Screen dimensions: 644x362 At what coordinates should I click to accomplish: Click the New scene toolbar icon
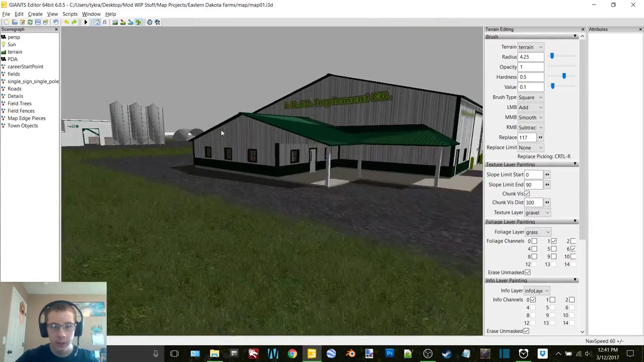tap(7, 22)
